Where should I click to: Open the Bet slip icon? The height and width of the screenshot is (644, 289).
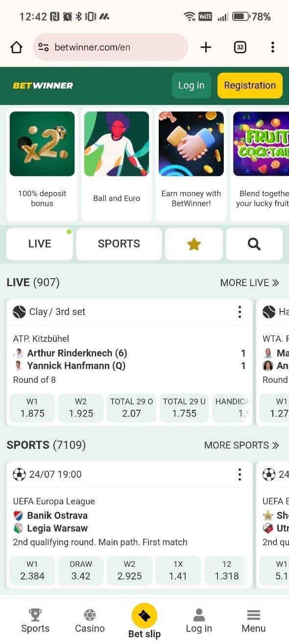(x=144, y=617)
